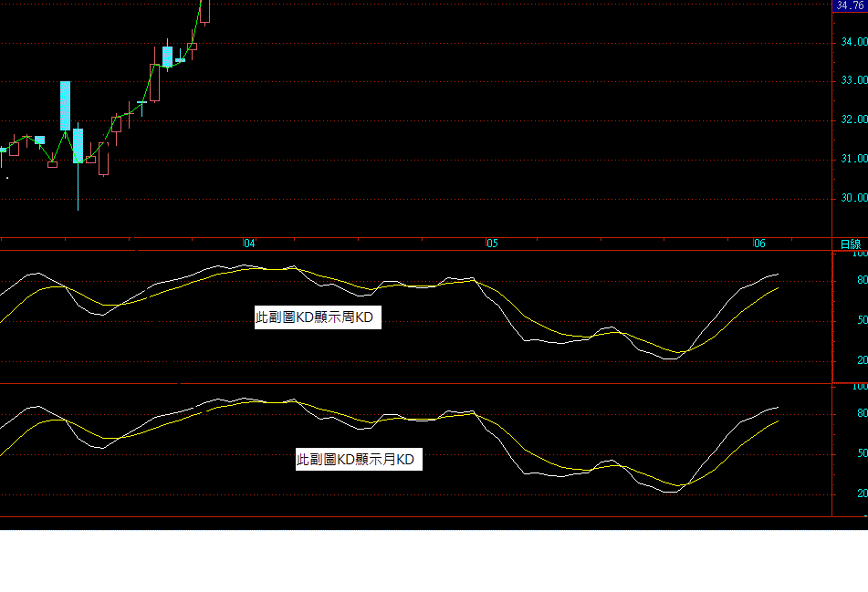Click the 20 level label in monthly KD panel

point(862,493)
